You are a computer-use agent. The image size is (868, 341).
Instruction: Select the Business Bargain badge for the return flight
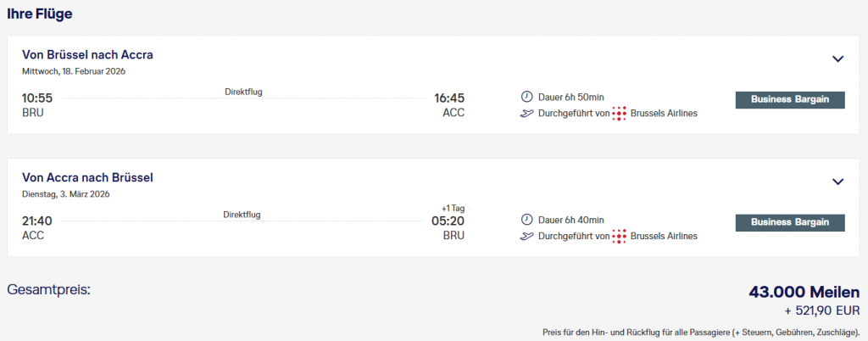[x=790, y=222]
